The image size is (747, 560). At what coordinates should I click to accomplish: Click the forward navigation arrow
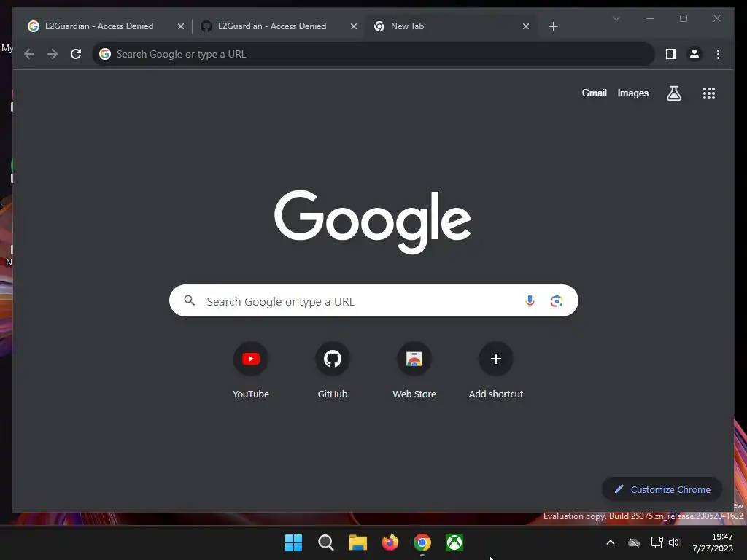click(53, 54)
